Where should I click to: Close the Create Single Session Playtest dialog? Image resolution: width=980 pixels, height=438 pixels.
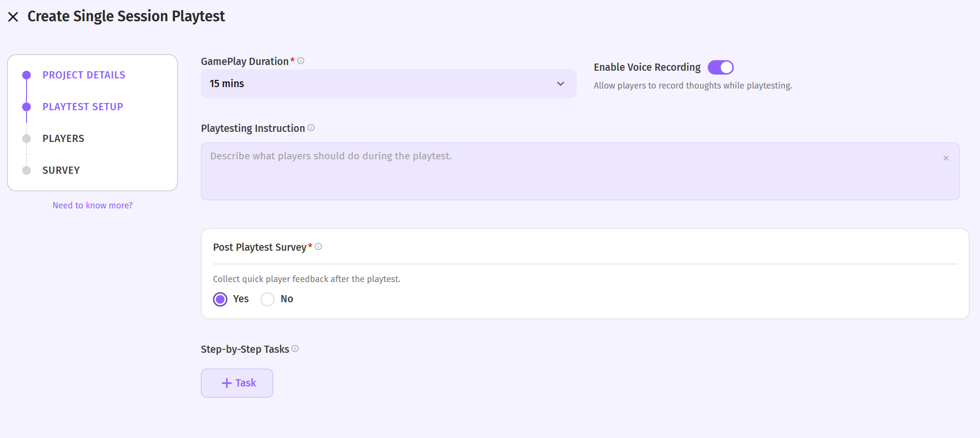[x=13, y=17]
